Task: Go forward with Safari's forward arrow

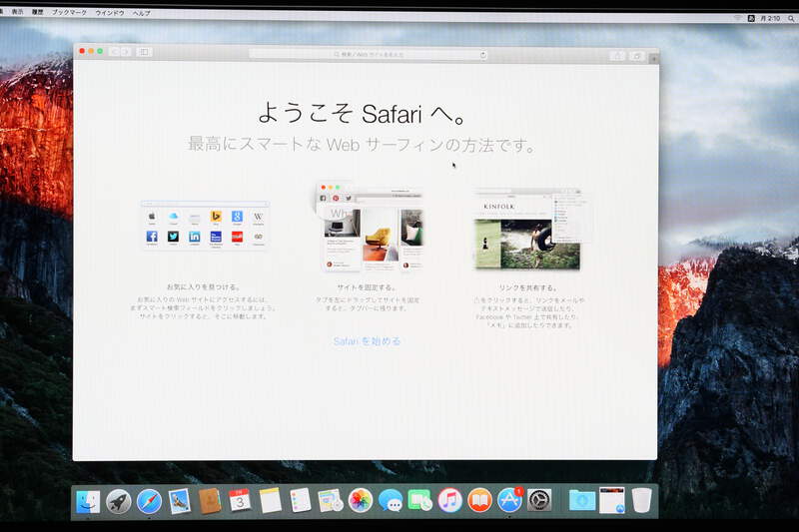Action: pos(126,52)
